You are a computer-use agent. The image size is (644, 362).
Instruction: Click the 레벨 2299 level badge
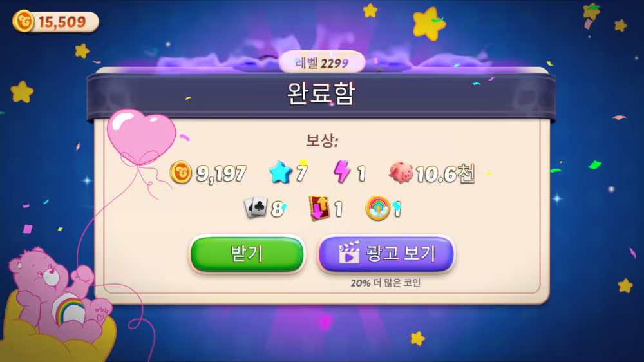click(x=322, y=63)
